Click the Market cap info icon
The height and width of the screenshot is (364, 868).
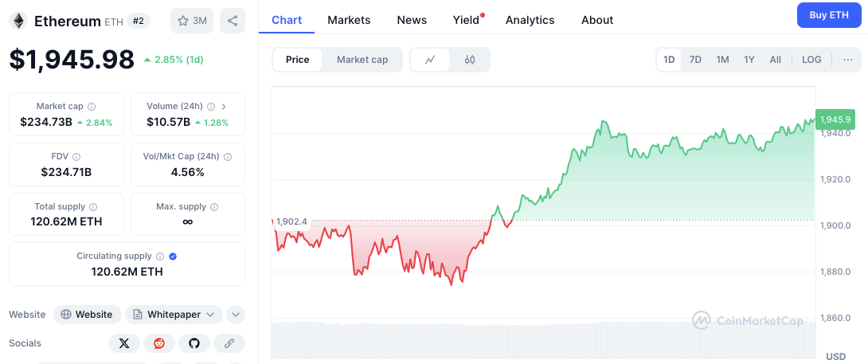[92, 107]
